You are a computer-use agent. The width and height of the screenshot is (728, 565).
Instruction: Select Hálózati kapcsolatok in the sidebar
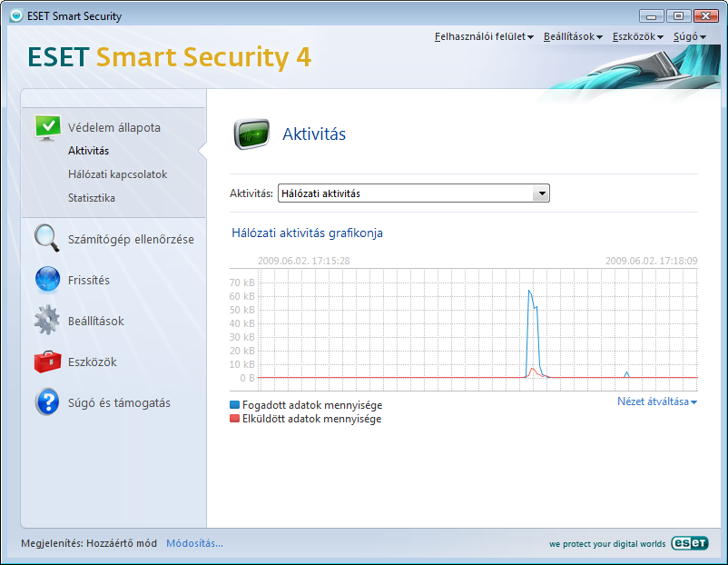[x=111, y=173]
